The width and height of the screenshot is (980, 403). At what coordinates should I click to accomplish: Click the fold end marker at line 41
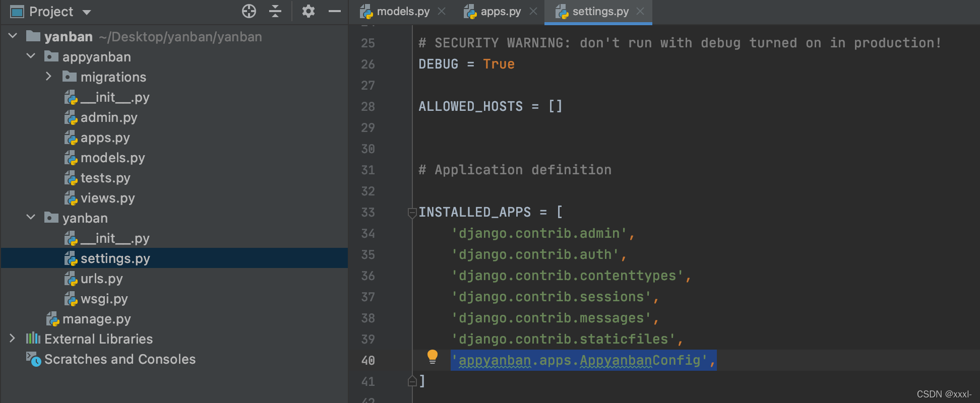click(x=412, y=381)
